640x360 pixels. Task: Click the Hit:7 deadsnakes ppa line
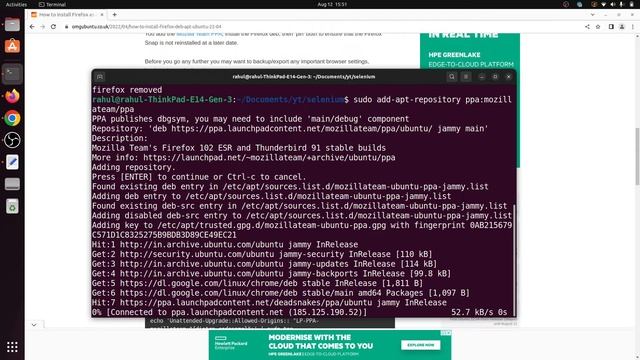point(269,302)
